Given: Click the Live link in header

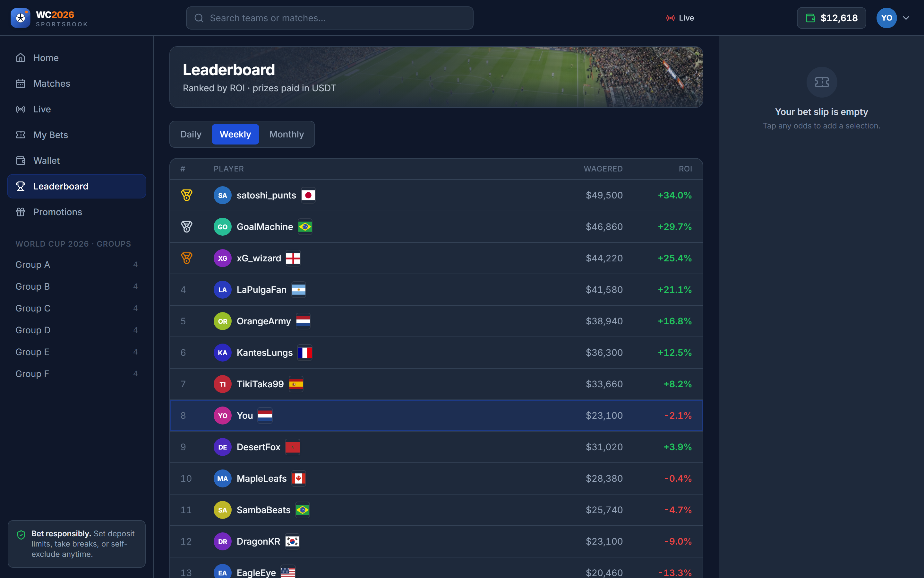Looking at the screenshot, I should (x=680, y=18).
